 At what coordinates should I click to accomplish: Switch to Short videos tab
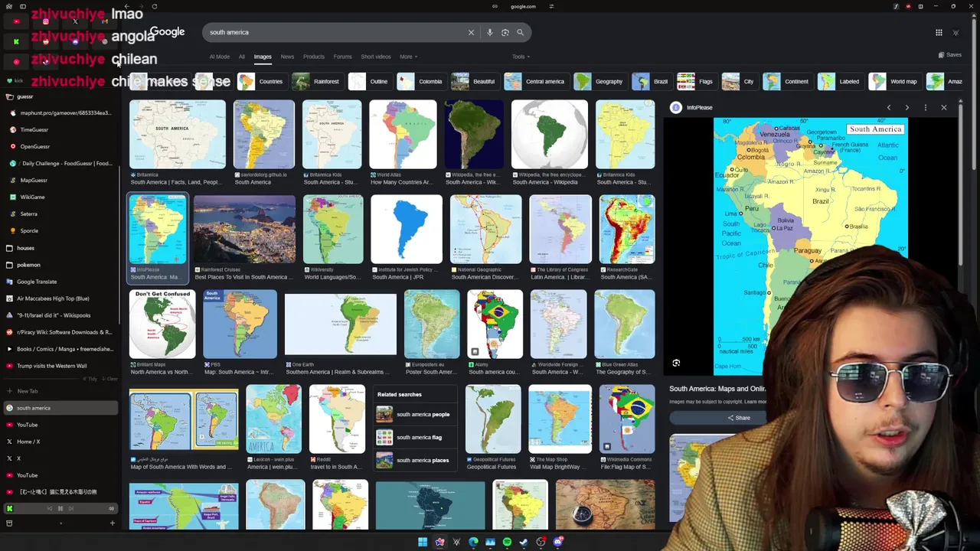pyautogui.click(x=376, y=57)
